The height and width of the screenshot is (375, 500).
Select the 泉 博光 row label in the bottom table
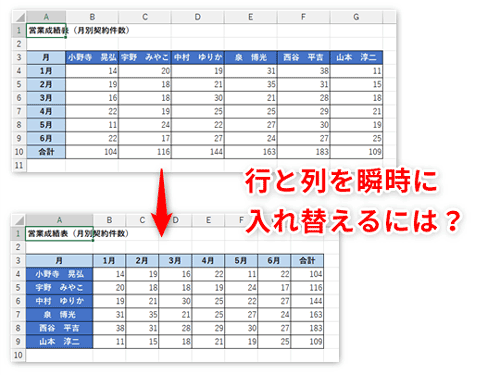click(x=59, y=314)
